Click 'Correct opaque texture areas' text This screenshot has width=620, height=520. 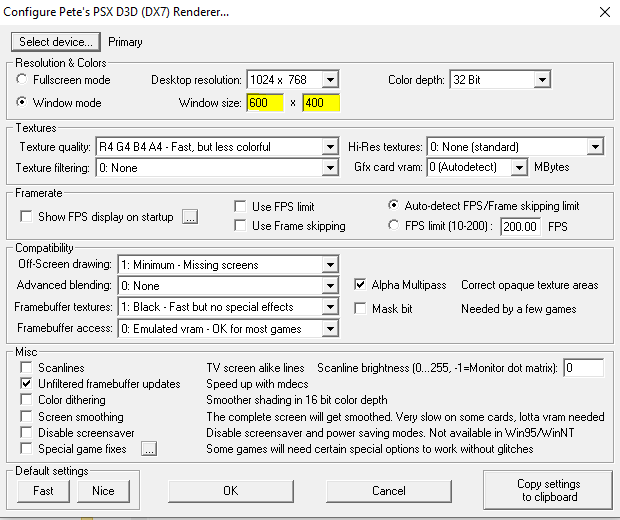pos(530,285)
